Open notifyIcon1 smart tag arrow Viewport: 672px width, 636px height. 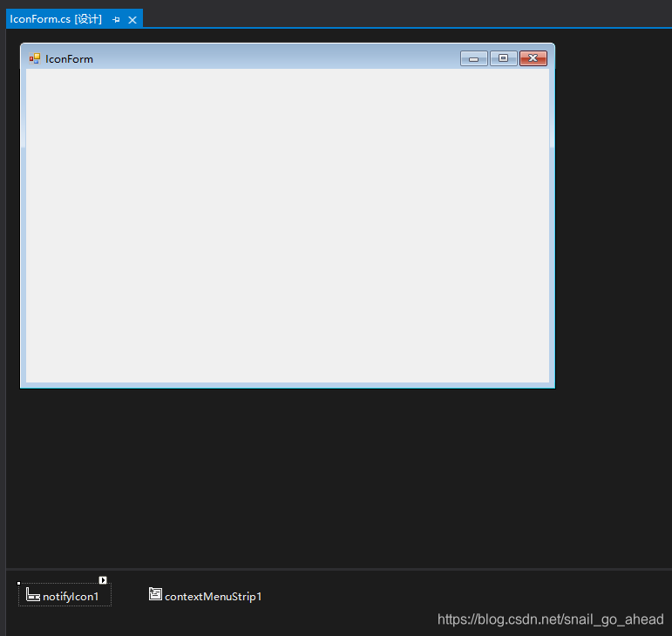click(x=103, y=580)
